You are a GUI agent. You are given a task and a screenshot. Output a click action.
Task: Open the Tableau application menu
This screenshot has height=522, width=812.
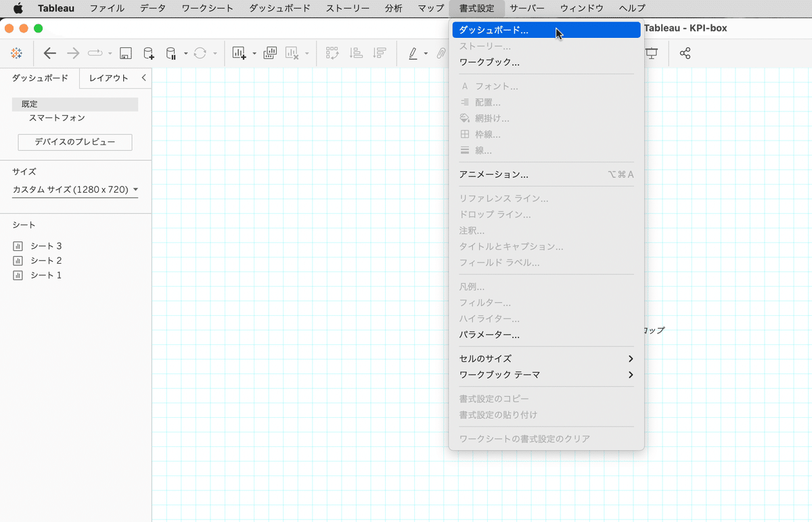(x=56, y=8)
